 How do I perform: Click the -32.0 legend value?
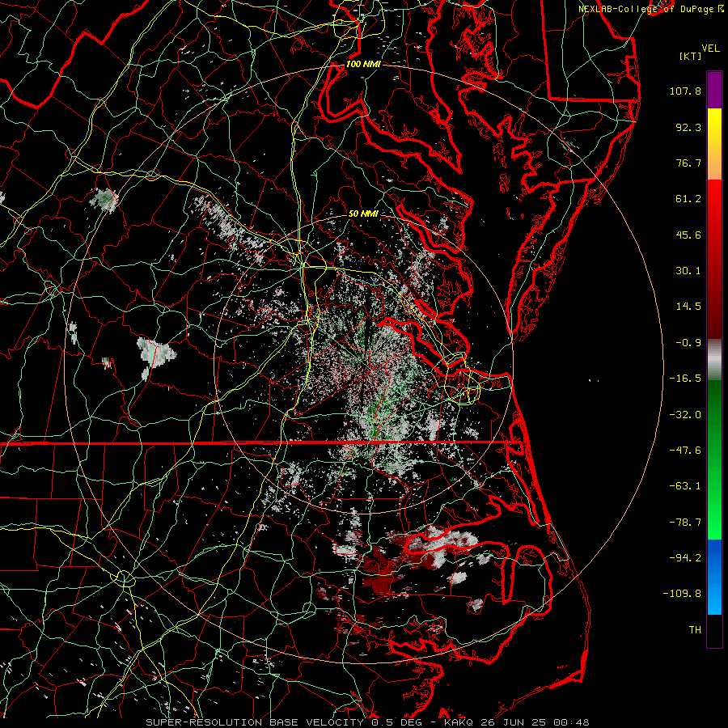pos(685,415)
